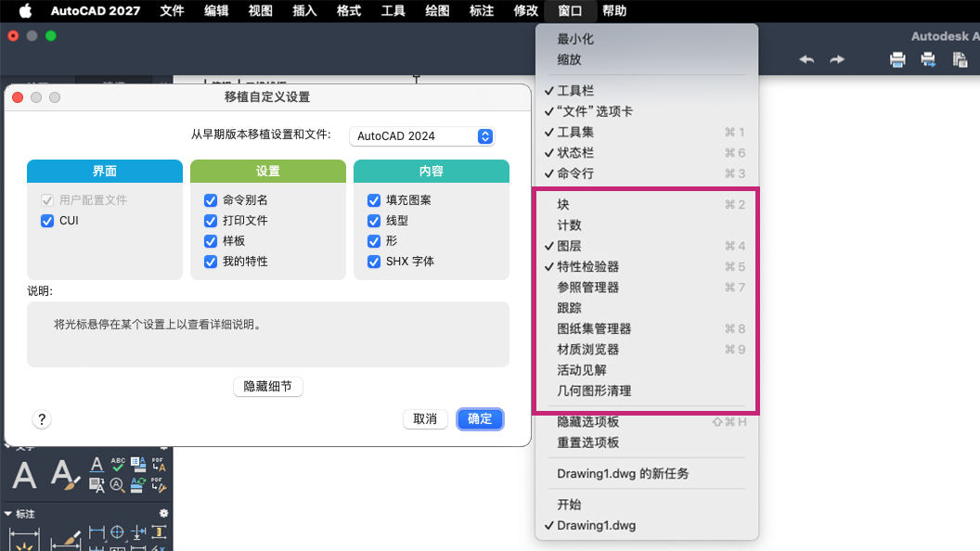The height and width of the screenshot is (551, 980).
Task: Click the 隐藏细节 button
Action: (x=268, y=387)
